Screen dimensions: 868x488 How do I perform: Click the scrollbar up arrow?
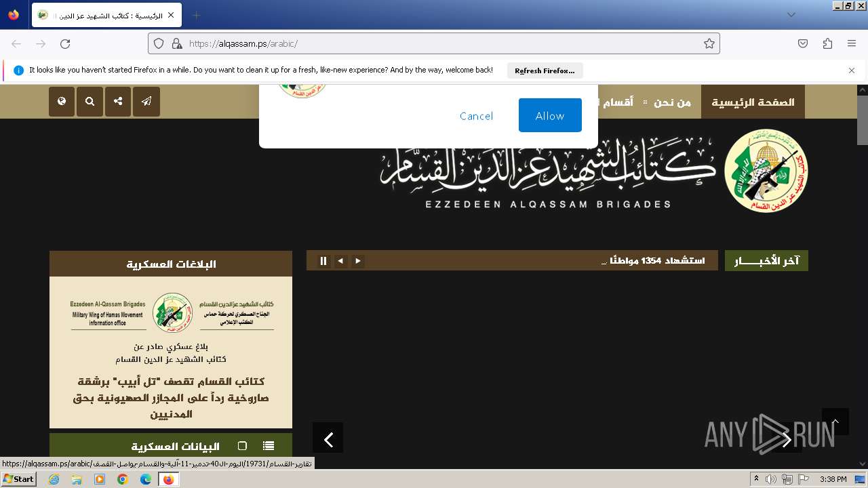(863, 89)
